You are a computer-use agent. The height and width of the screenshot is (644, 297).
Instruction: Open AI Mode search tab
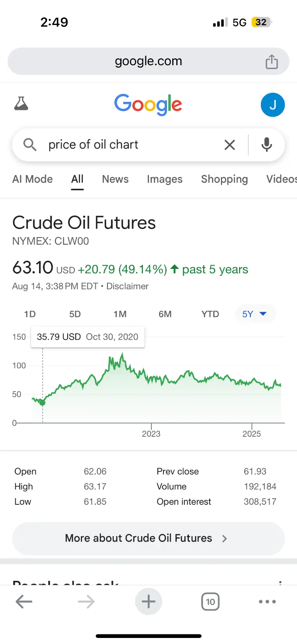click(x=33, y=179)
